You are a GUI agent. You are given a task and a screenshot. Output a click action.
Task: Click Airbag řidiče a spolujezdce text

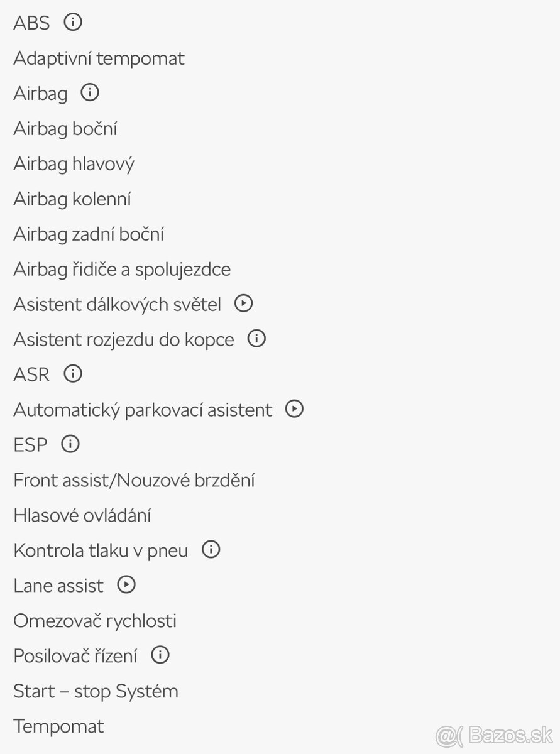tap(122, 270)
